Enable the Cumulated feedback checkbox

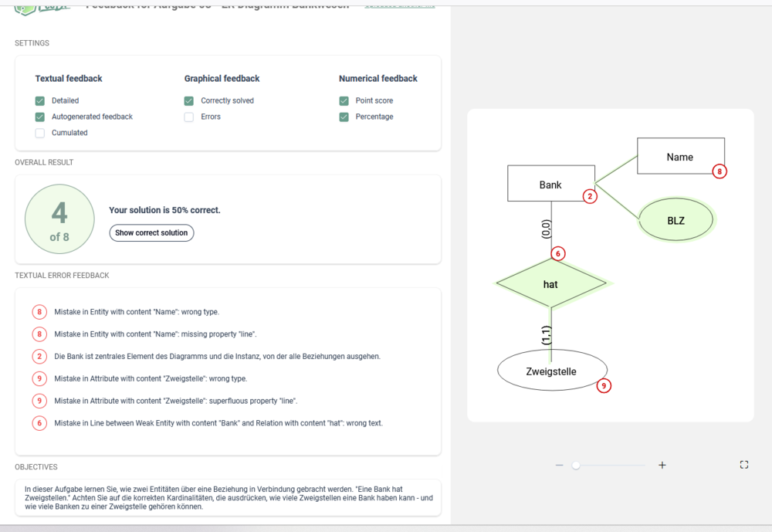tap(40, 133)
